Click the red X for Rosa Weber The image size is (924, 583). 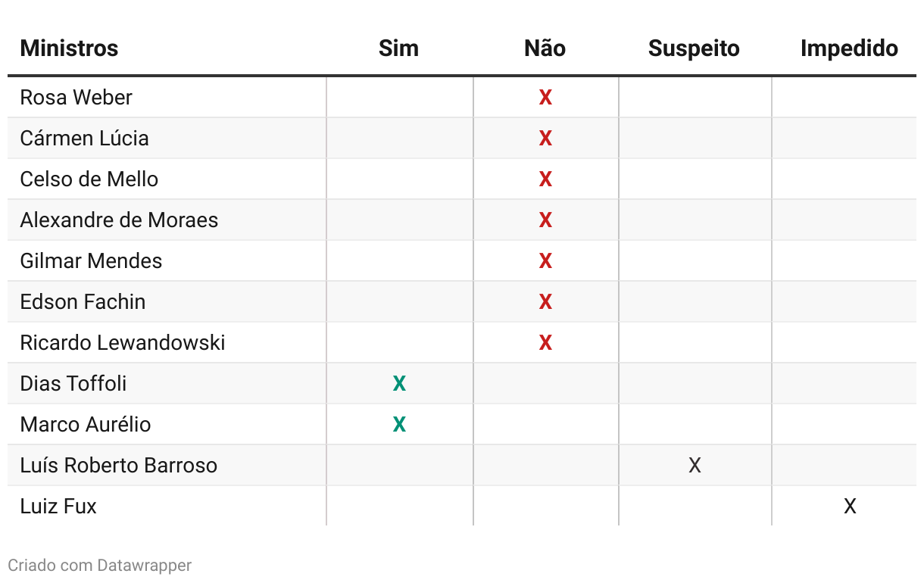tap(545, 97)
